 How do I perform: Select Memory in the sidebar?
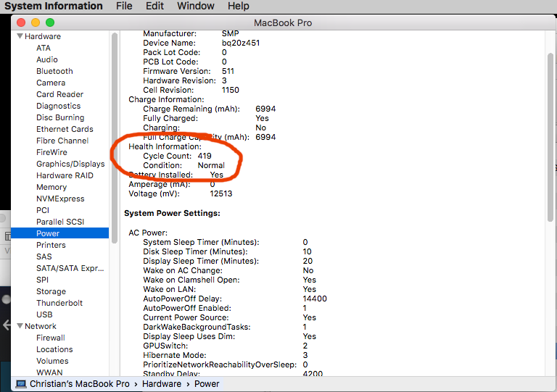pyautogui.click(x=51, y=187)
